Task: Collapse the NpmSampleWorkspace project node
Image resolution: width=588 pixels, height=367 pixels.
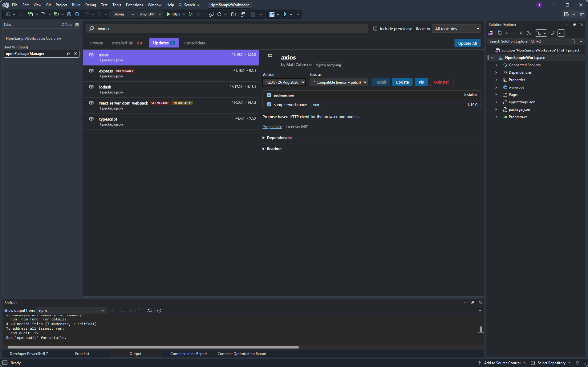Action: coord(492,58)
